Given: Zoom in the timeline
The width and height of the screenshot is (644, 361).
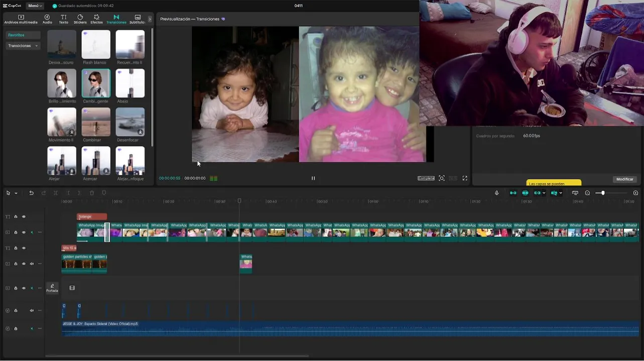Looking at the screenshot, I should tap(635, 193).
